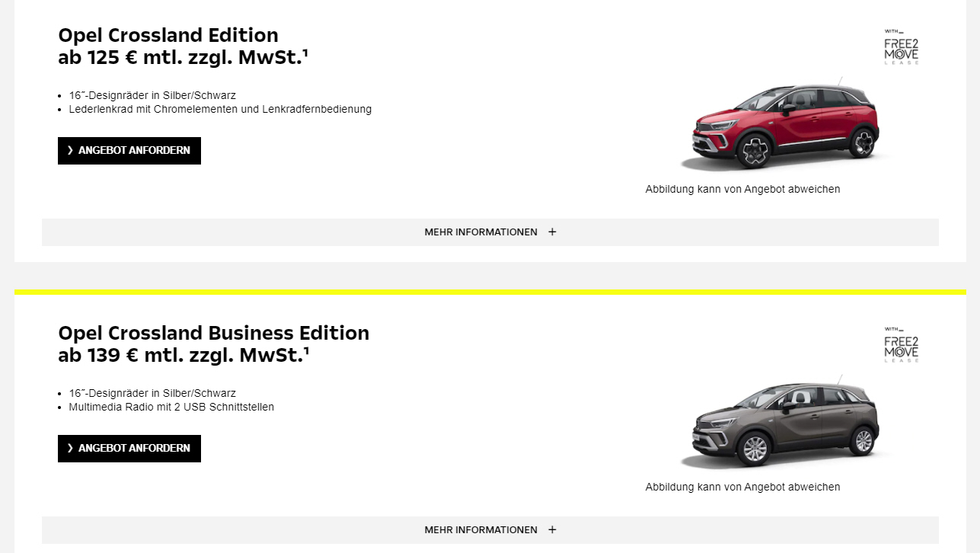Click the chevron arrow in the Business Edition offer button
This screenshot has width=980, height=553.
(70, 449)
